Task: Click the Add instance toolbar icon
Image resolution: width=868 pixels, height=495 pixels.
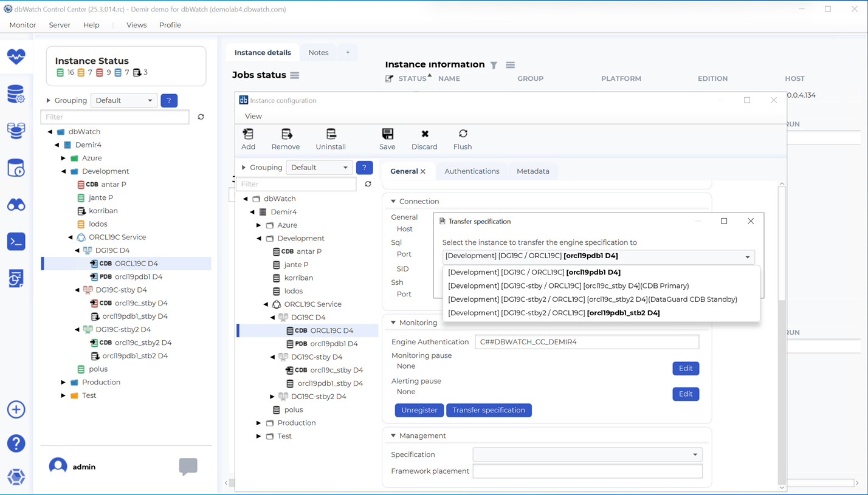Action: point(248,134)
